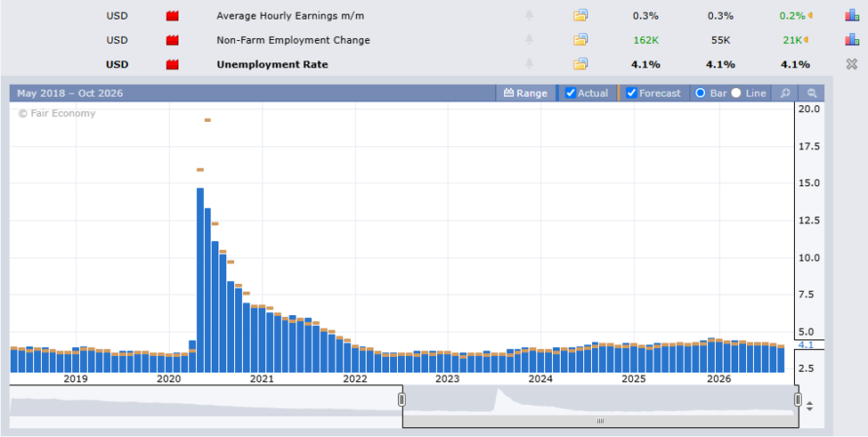Screen dimensions: 868x437
Task: Open chart icon for Non-Farm Employment Change
Action: [851, 40]
